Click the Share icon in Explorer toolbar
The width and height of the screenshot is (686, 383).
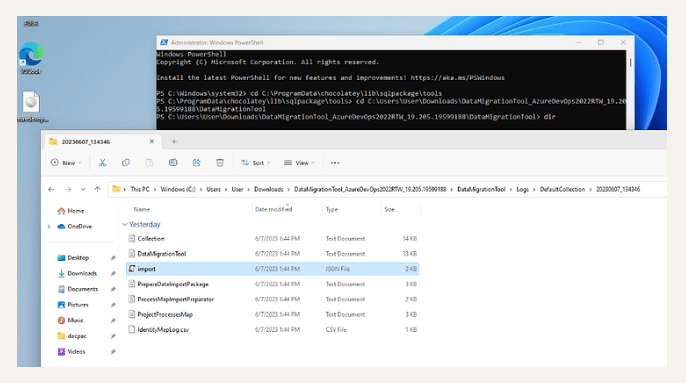click(196, 163)
